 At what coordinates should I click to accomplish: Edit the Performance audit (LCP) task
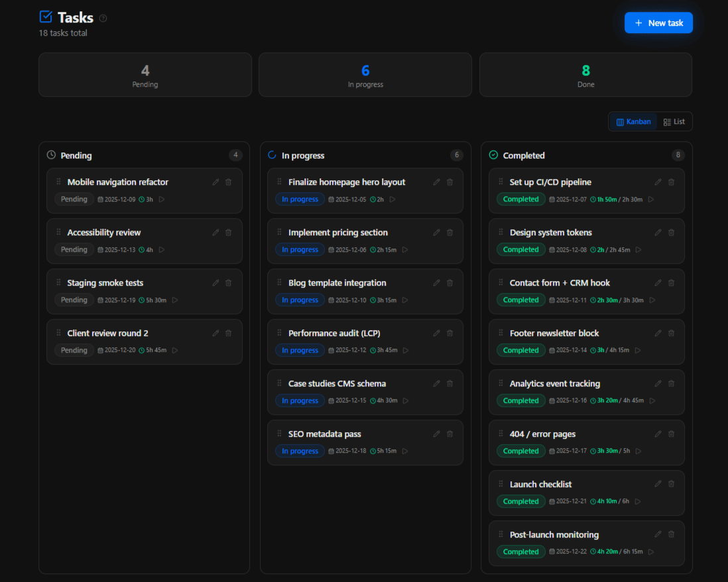tap(436, 333)
